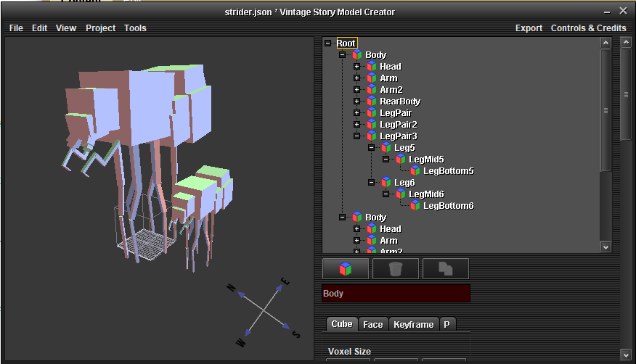Click the Export button
The width and height of the screenshot is (636, 364).
[x=529, y=28]
